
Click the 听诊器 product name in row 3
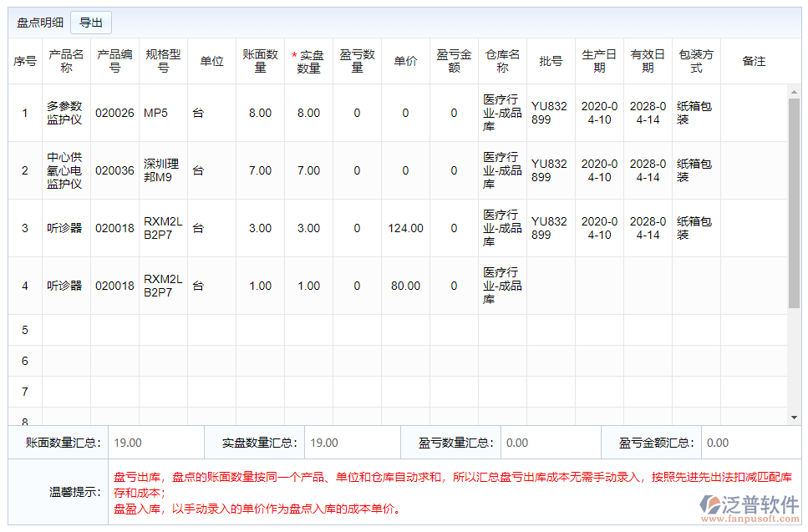66,227
